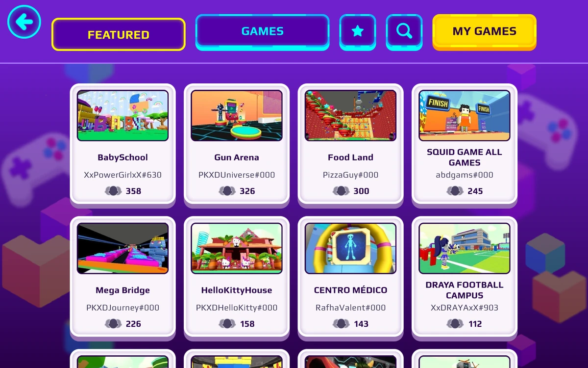Open the Food Land game card
Image resolution: width=588 pixels, height=368 pixels.
(350, 145)
